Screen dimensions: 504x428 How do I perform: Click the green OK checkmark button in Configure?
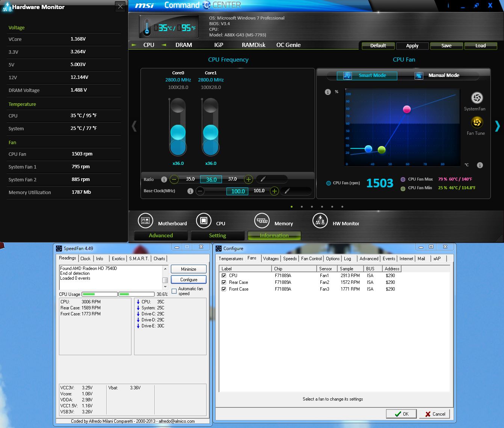[x=401, y=414]
